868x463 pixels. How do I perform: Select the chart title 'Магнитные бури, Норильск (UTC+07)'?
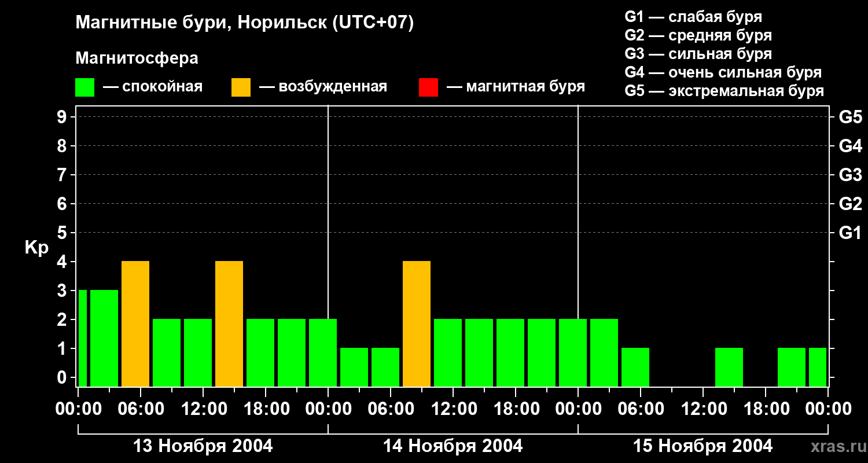point(245,23)
